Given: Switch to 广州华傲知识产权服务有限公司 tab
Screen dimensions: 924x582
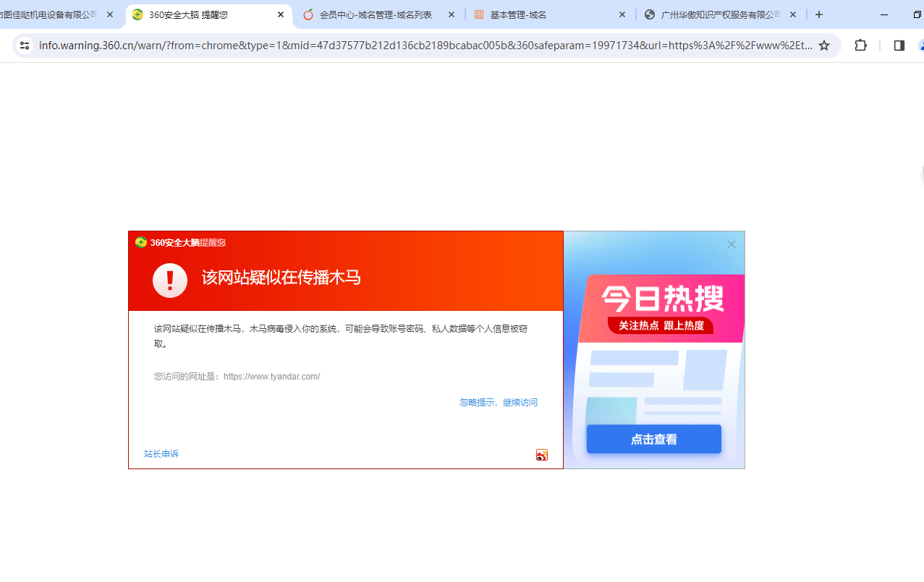Looking at the screenshot, I should 721,15.
